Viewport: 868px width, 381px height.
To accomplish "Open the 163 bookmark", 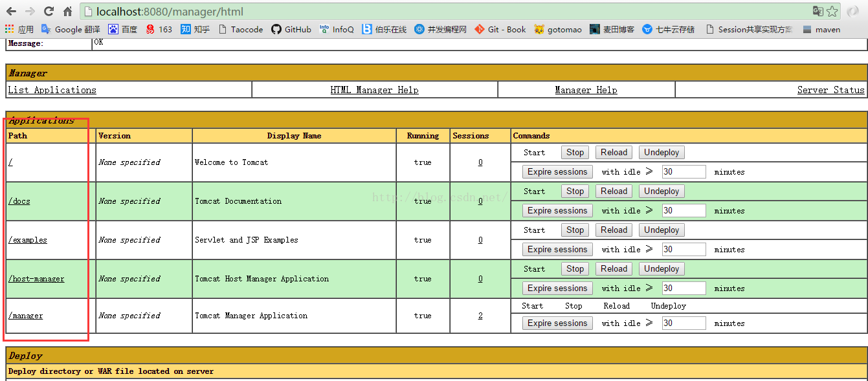I will [x=159, y=29].
